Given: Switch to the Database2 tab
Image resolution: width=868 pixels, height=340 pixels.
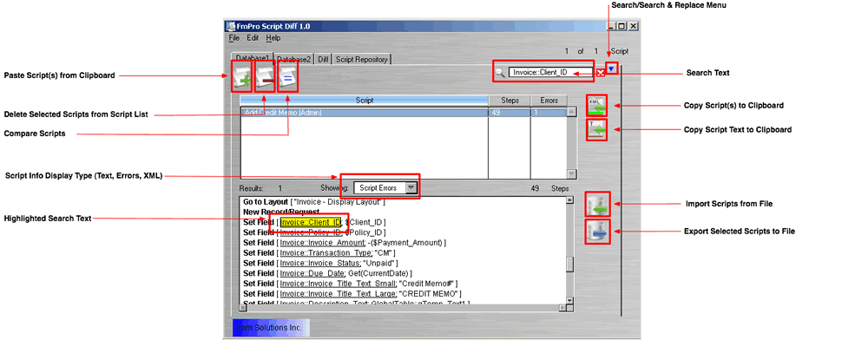Looking at the screenshot, I should click(x=294, y=59).
